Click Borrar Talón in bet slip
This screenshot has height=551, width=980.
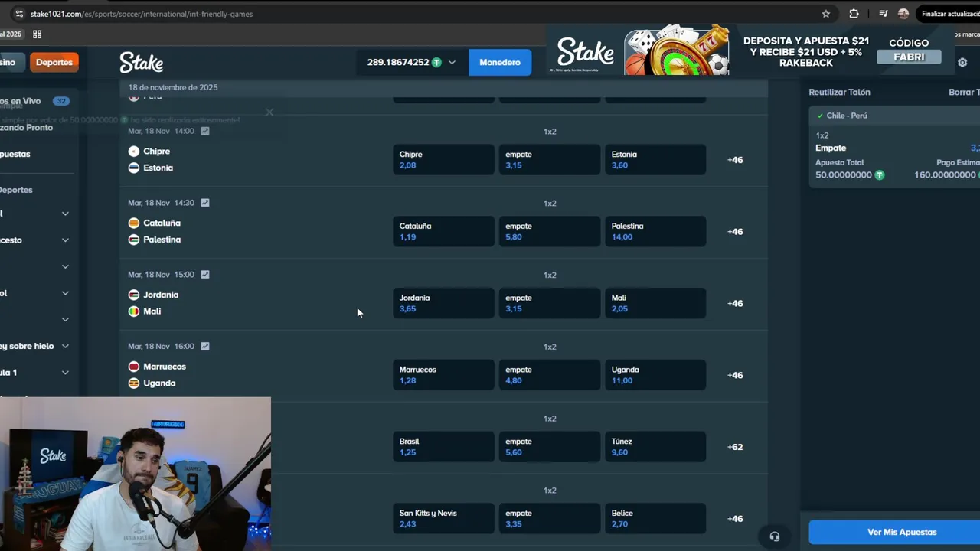tap(964, 92)
